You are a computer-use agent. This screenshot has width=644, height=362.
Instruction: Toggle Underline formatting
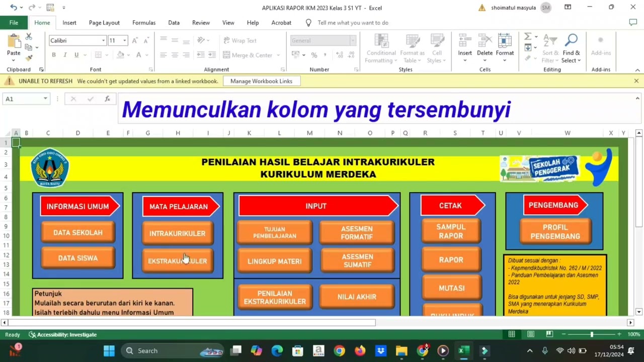[76, 55]
